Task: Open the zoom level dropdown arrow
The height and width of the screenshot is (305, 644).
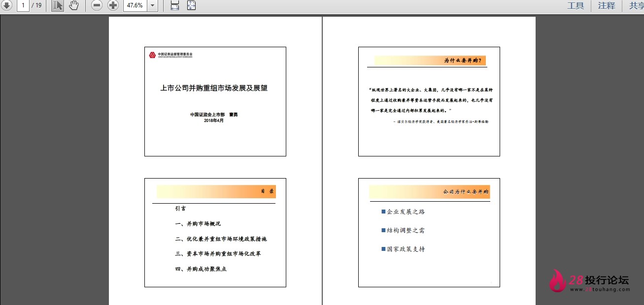Action: 152,5
